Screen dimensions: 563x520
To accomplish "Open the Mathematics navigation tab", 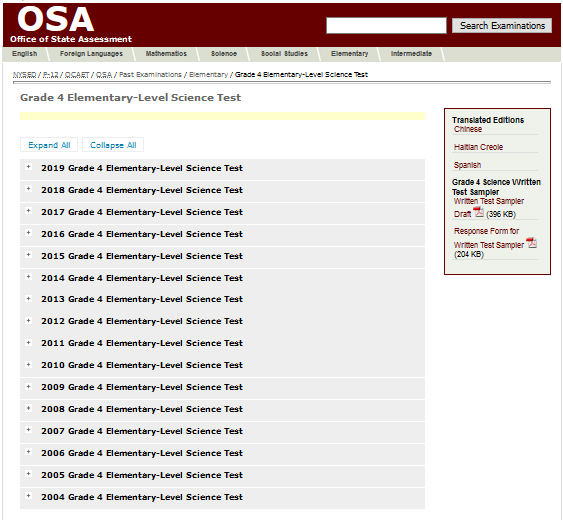I will click(x=166, y=54).
